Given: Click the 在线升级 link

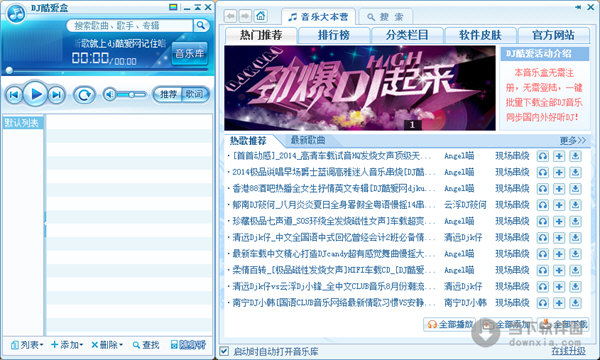Looking at the screenshot, I should tap(568, 351).
